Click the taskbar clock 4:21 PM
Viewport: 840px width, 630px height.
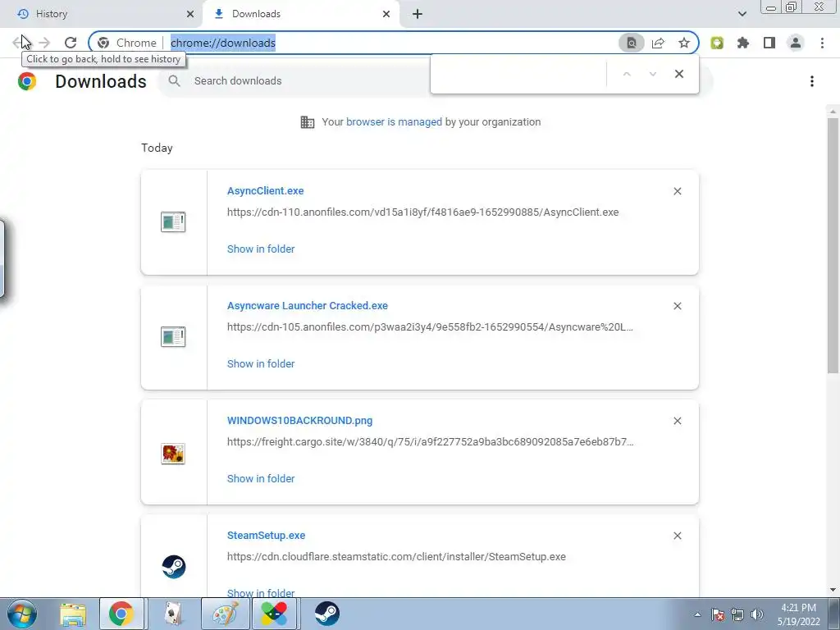point(798,614)
